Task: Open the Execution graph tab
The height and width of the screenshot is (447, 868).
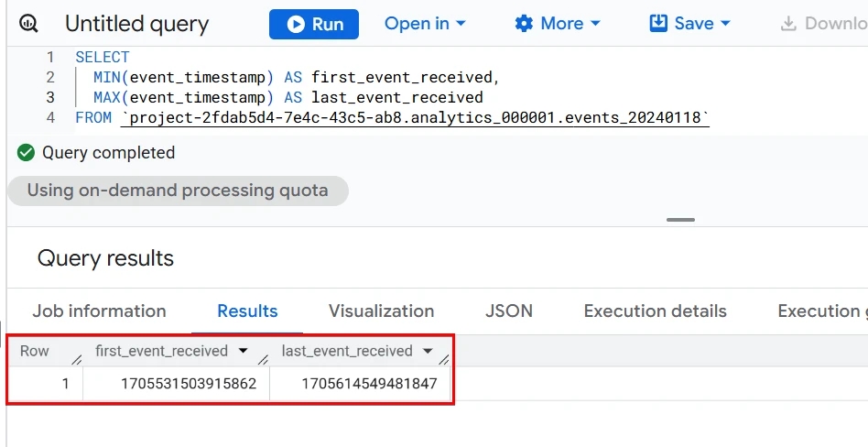Action: (x=822, y=311)
